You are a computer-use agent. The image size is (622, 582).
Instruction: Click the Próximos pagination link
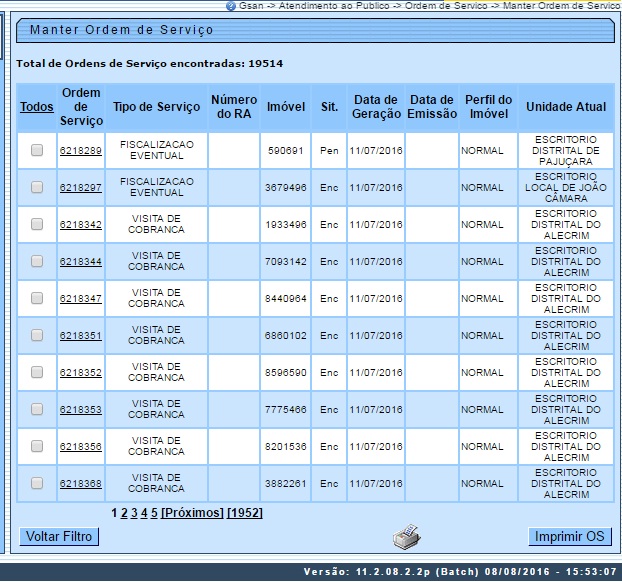(x=192, y=512)
